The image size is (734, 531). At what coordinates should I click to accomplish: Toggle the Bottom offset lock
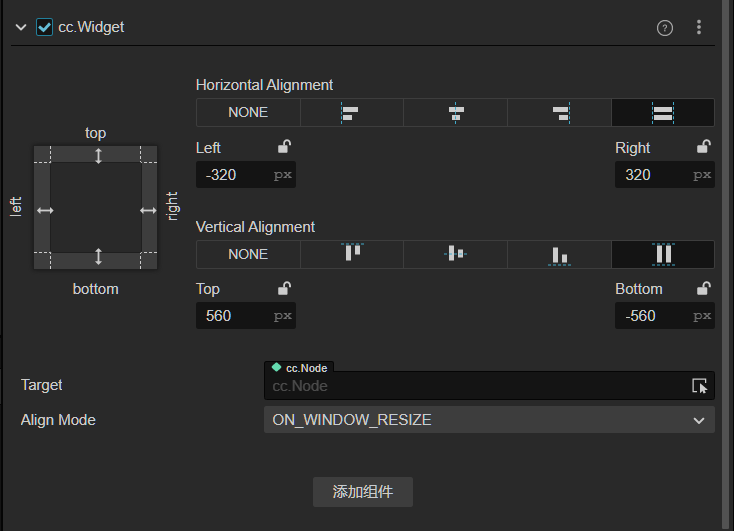704,288
